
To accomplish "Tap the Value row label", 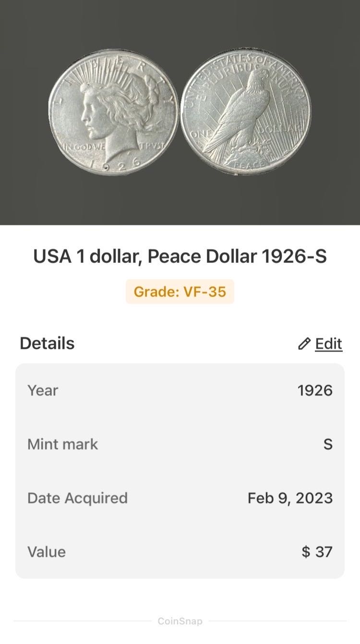I will pyautogui.click(x=47, y=552).
